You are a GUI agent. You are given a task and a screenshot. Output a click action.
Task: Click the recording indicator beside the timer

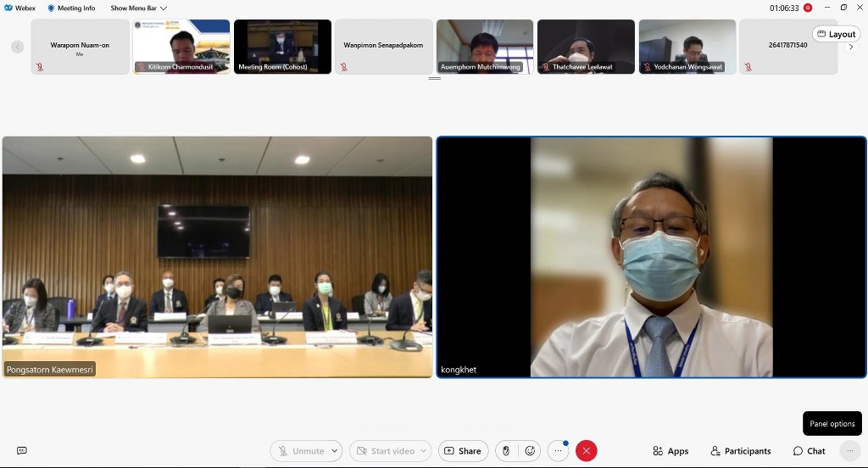[x=808, y=8]
